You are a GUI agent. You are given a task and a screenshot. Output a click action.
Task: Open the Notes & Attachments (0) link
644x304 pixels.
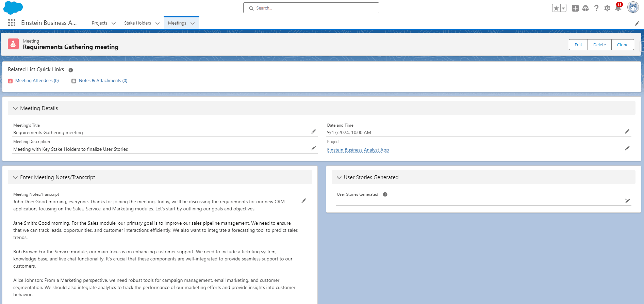pos(103,81)
